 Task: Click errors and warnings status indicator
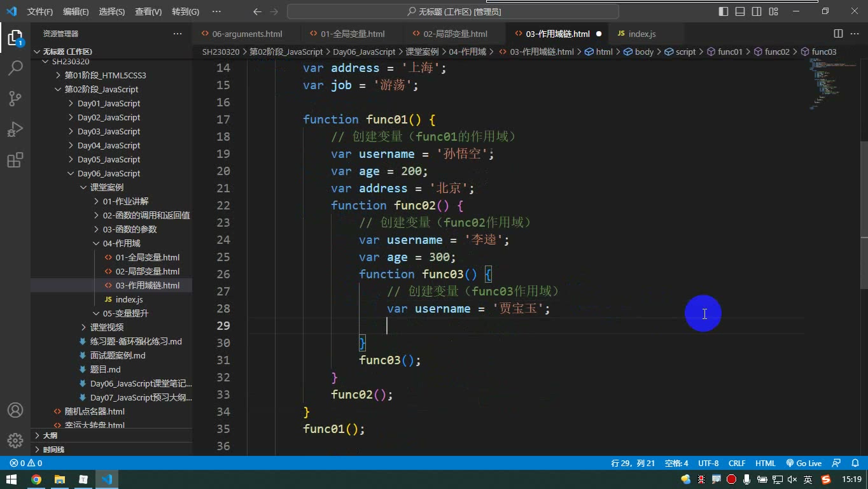[x=26, y=464]
